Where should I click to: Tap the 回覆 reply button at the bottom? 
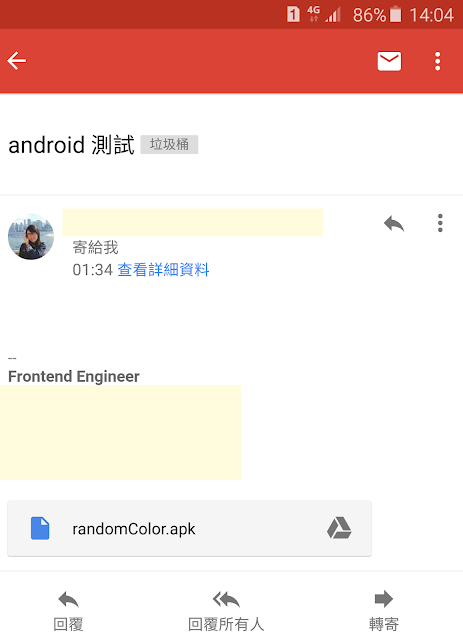point(69,611)
